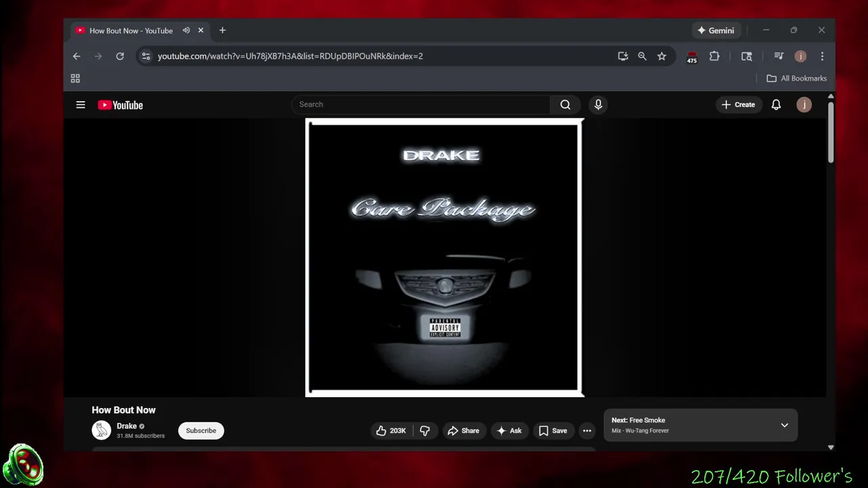The height and width of the screenshot is (488, 868).
Task: Open the apps grid in bookmarks bar
Action: (x=75, y=79)
